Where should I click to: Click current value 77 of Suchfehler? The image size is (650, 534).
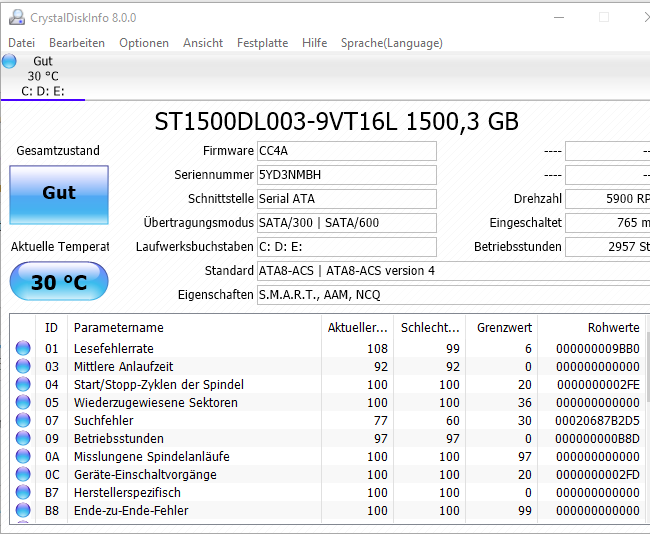tap(381, 420)
